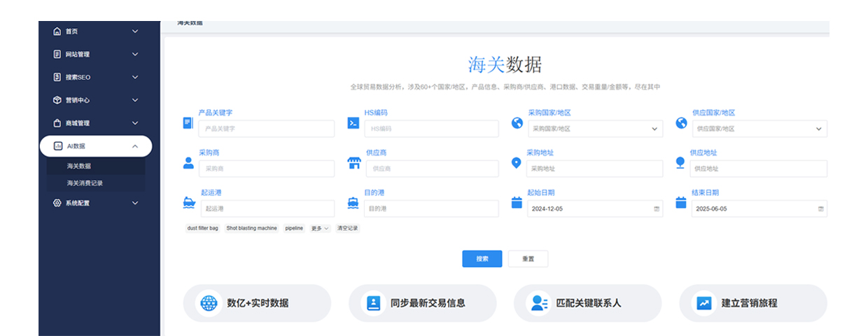This screenshot has width=868, height=336.
Task: Click the contact icon beside 匹配关键联系人
Action: [x=539, y=303]
